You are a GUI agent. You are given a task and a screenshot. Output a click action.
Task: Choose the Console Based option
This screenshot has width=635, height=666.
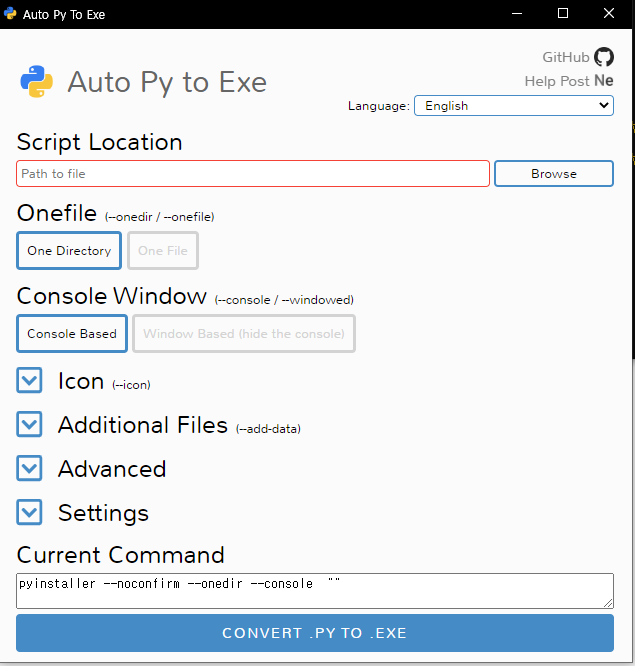coord(72,333)
